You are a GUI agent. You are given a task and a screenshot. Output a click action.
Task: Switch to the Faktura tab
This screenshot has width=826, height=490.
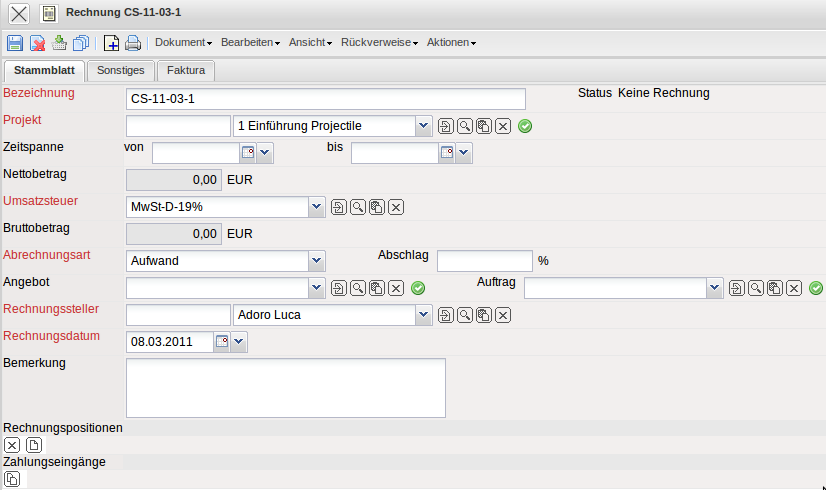tap(187, 70)
